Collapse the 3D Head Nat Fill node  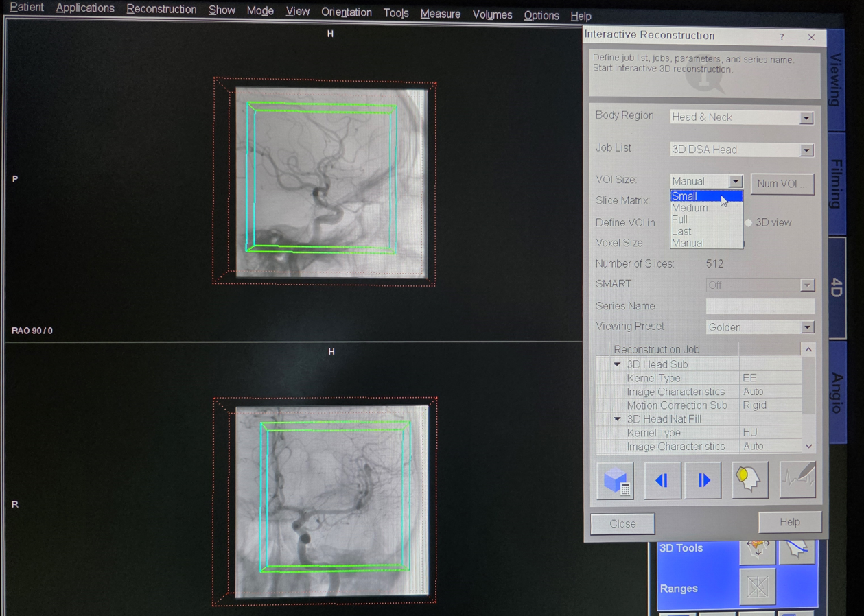click(x=617, y=419)
